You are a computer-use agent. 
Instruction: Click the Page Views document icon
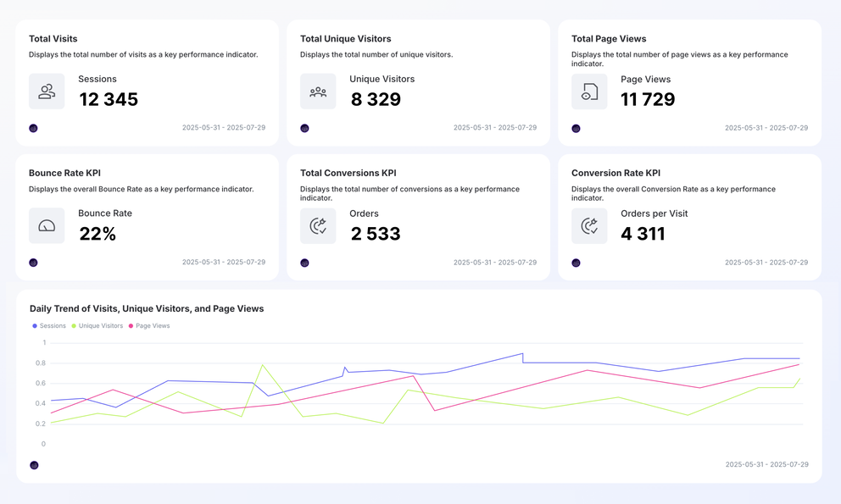[x=589, y=91]
